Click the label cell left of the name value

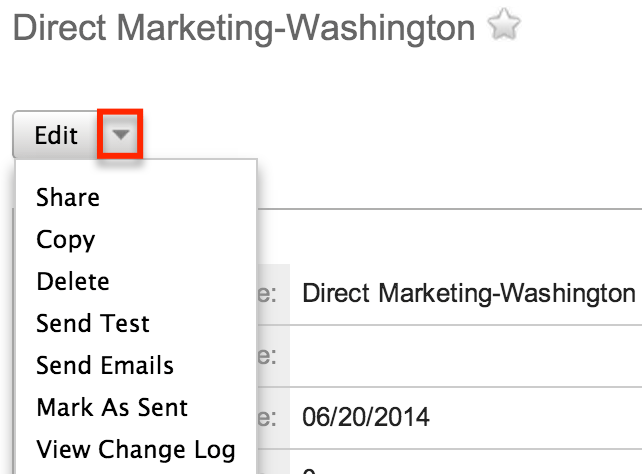[x=272, y=294]
